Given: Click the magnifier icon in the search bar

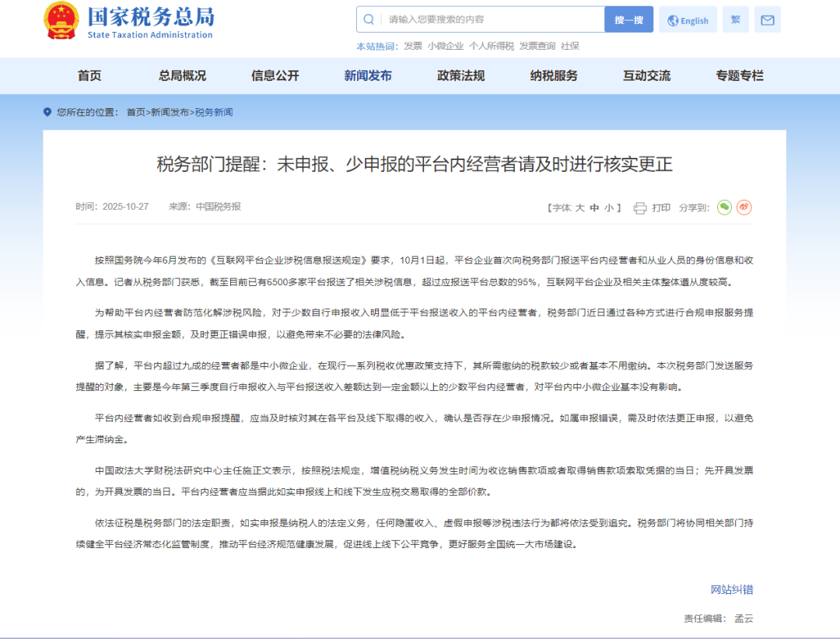Looking at the screenshot, I should click(368, 19).
